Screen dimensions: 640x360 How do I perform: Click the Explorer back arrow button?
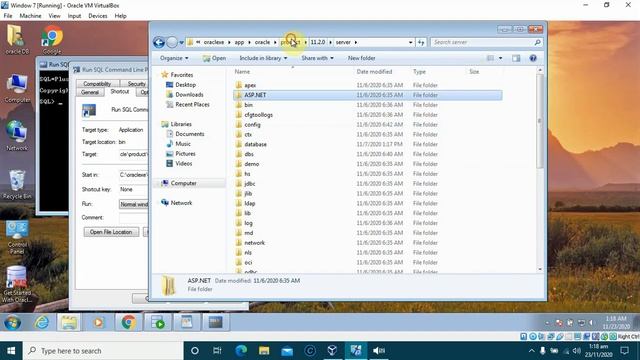(159, 42)
